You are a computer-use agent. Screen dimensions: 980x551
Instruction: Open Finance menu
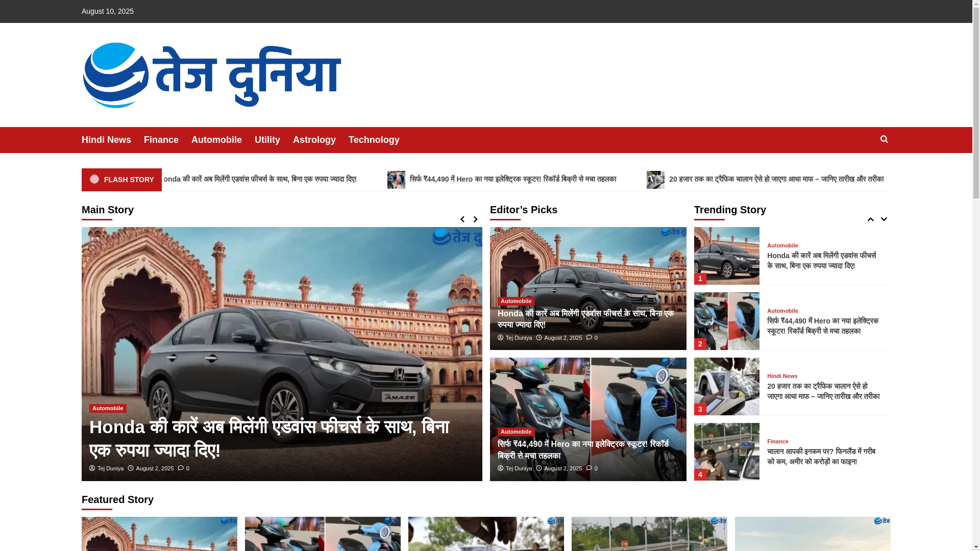(x=161, y=140)
